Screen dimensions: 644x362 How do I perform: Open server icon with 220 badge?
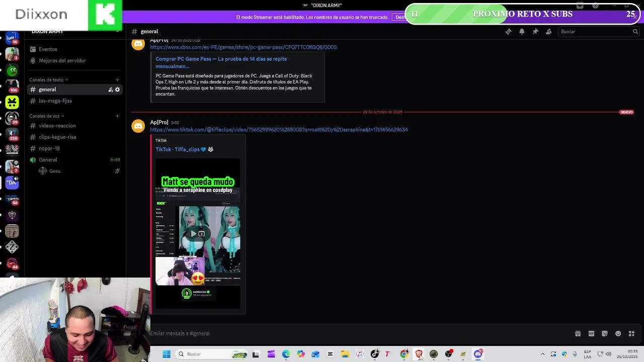tap(12, 134)
